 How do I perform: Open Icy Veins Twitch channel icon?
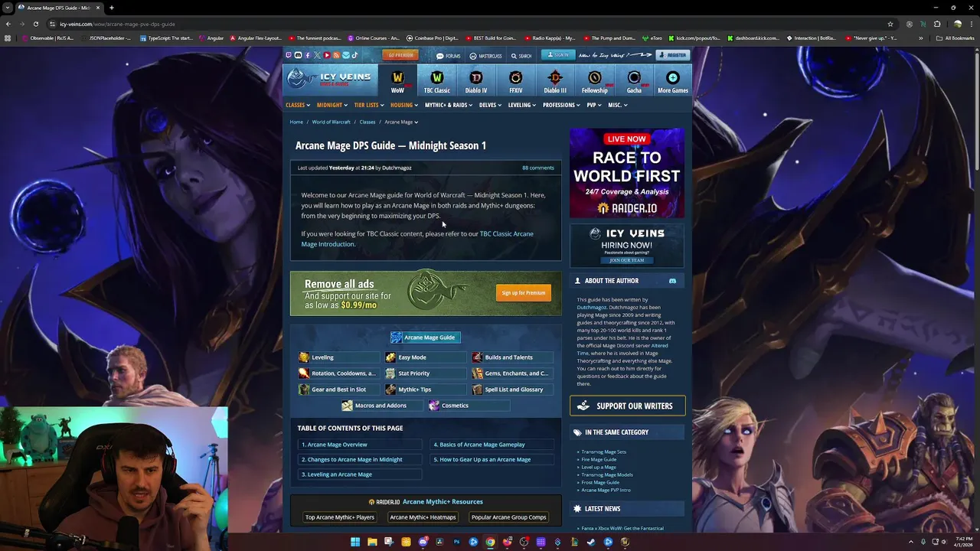click(289, 55)
